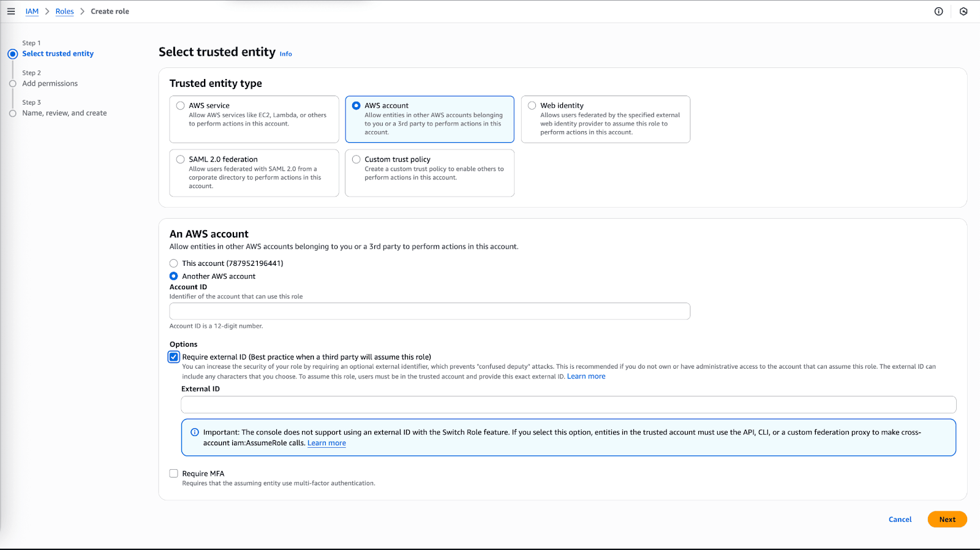Viewport: 980px width, 550px height.
Task: Go to IAM from the breadcrumb
Action: point(32,11)
